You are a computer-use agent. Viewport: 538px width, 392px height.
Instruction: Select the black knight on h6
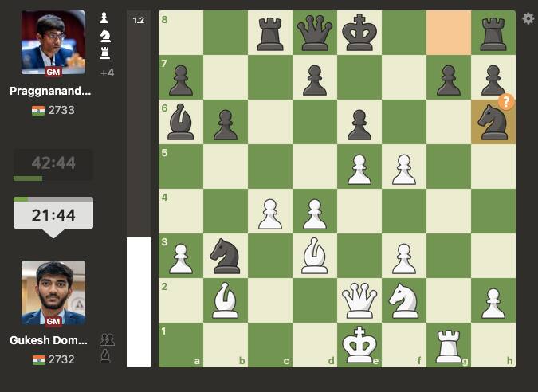(493, 122)
